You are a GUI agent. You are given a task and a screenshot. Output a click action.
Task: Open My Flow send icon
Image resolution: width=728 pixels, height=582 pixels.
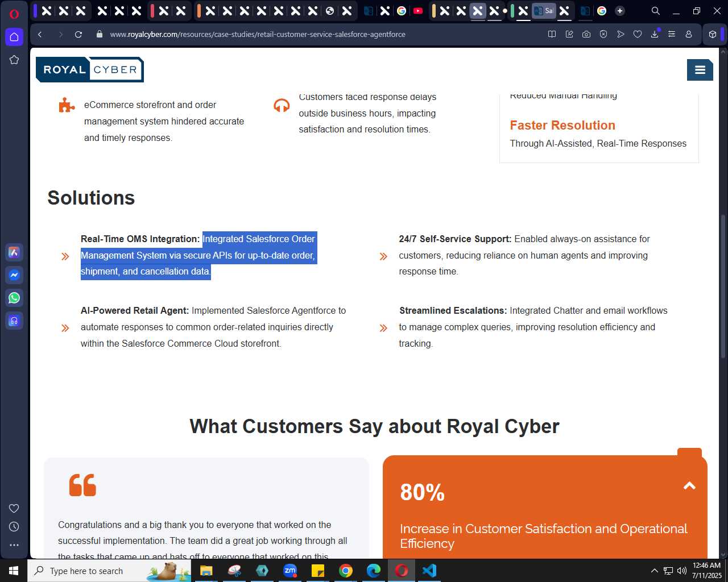[621, 34]
